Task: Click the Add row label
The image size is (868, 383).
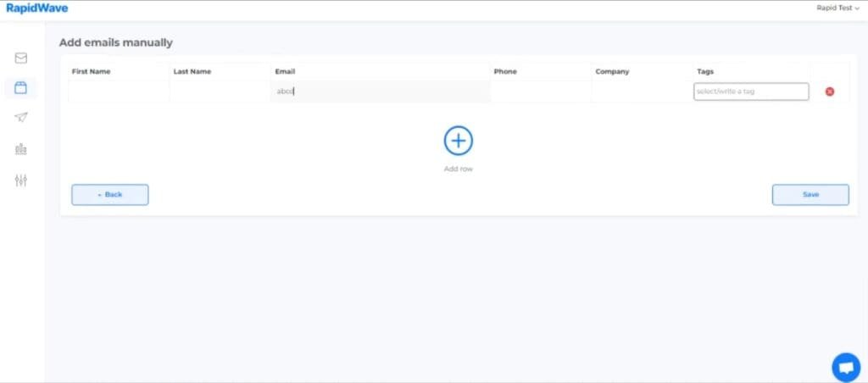Action: point(459,169)
